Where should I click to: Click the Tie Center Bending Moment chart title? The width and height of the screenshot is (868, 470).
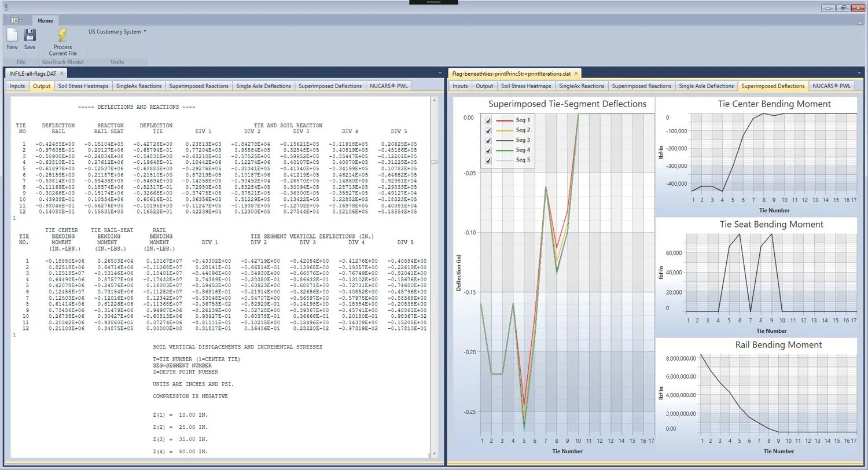click(774, 104)
